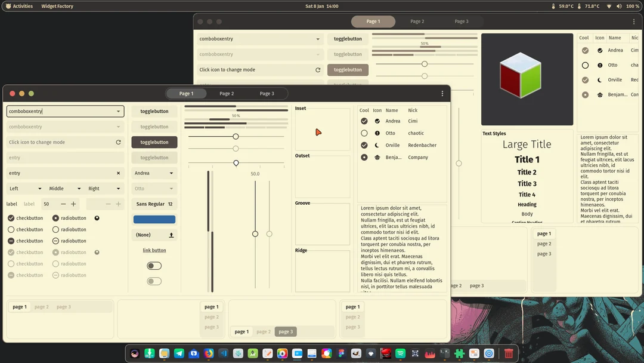Click the upload icon on the (None) file button

(x=172, y=235)
